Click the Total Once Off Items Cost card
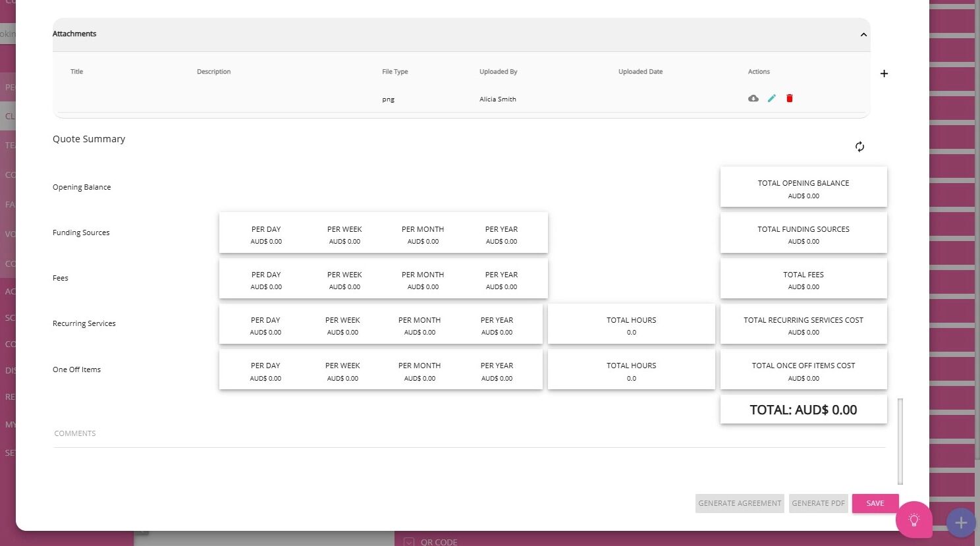Screen dimensions: 980x546 point(803,369)
